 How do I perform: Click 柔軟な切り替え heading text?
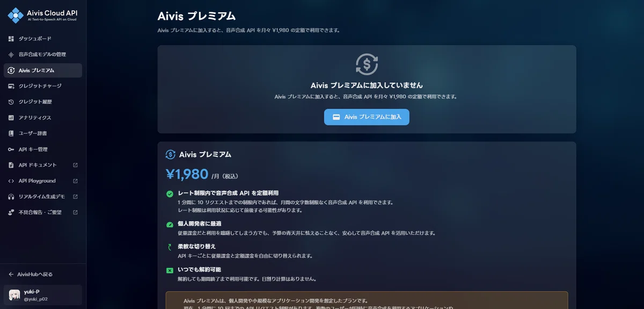196,246
